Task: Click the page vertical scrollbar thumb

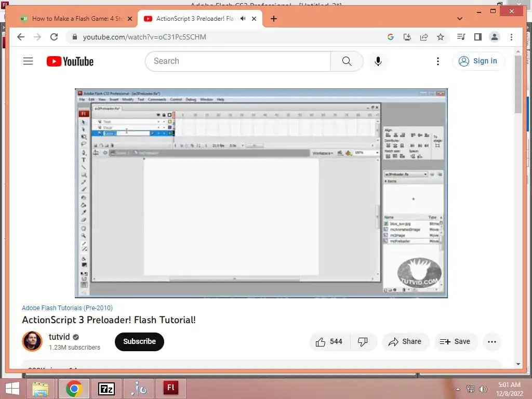Action: (x=518, y=84)
